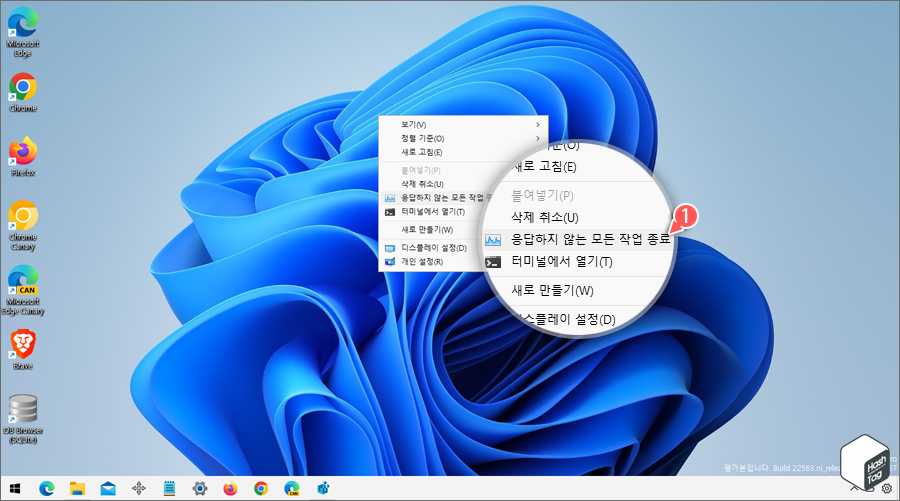
Task: Open Settings gear next to taskbar Notepad
Action: [x=200, y=488]
